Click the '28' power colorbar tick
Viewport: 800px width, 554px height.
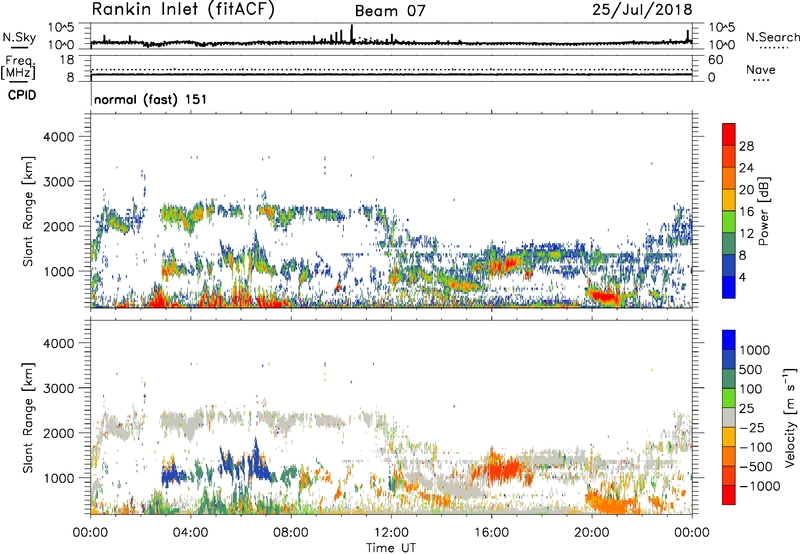point(746,146)
